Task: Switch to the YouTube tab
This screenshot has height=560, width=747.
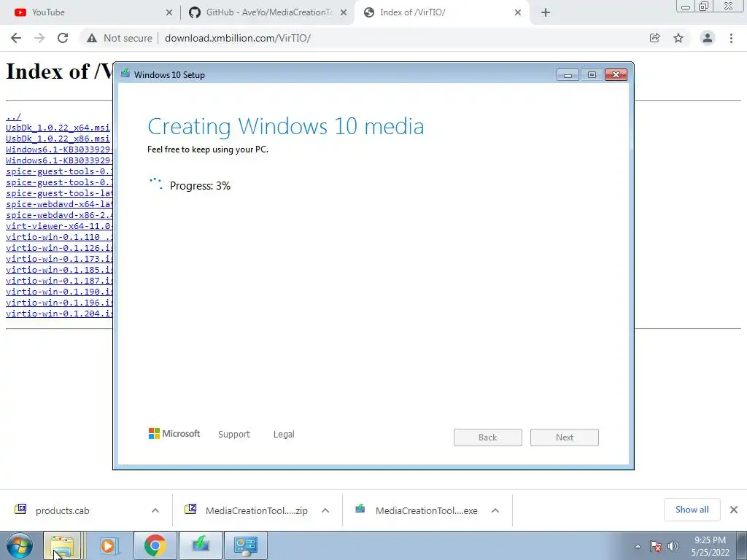Action: pyautogui.click(x=90, y=12)
